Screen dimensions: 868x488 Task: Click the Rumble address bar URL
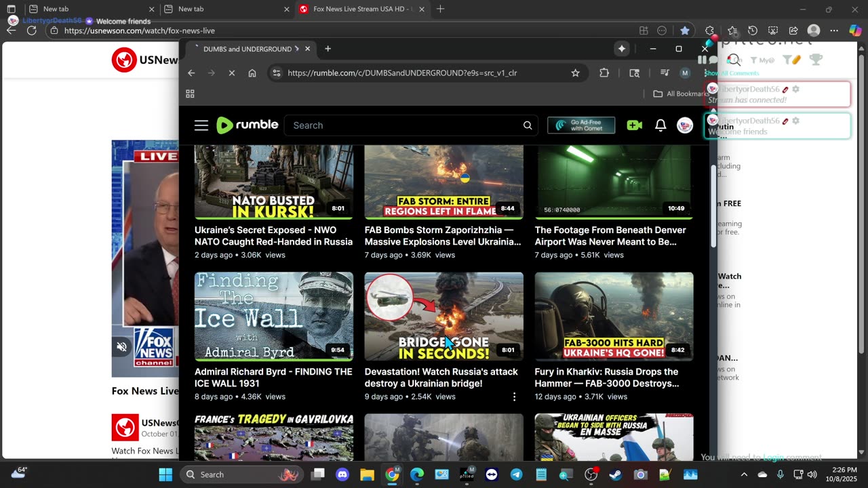(x=401, y=73)
